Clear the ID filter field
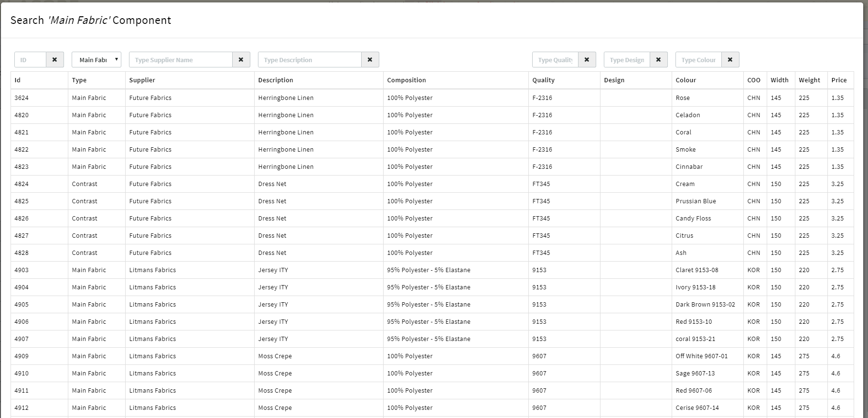 pyautogui.click(x=54, y=60)
